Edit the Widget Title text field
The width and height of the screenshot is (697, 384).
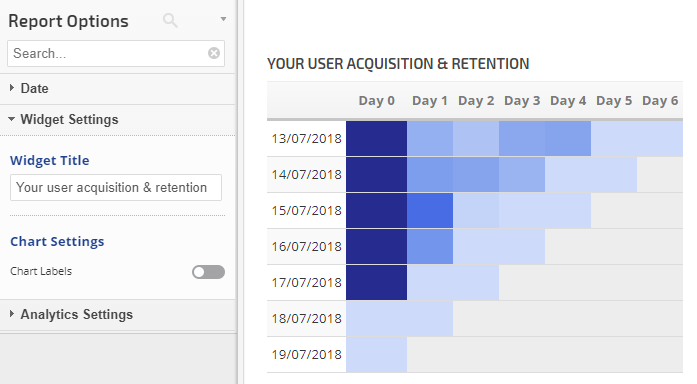116,188
